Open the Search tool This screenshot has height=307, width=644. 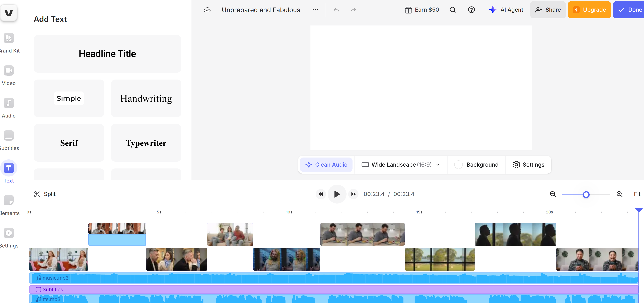point(453,10)
